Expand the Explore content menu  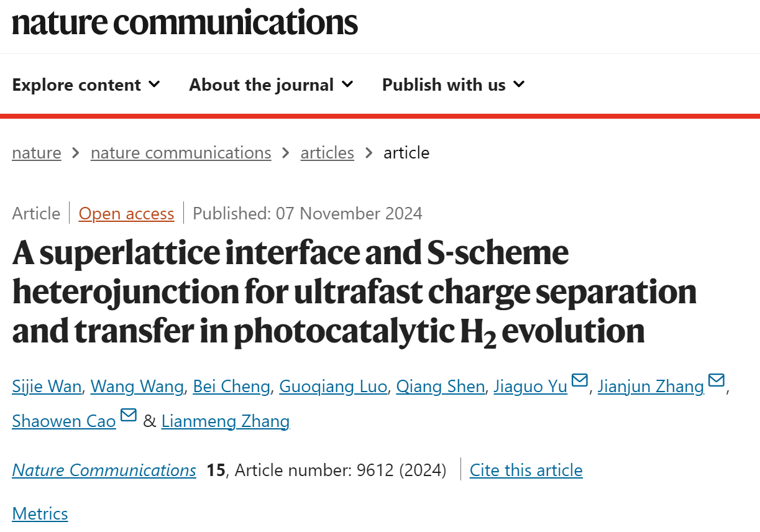[86, 85]
